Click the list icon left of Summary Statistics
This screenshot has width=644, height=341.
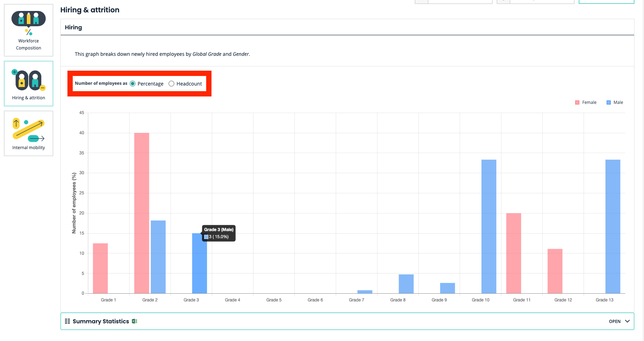67,321
